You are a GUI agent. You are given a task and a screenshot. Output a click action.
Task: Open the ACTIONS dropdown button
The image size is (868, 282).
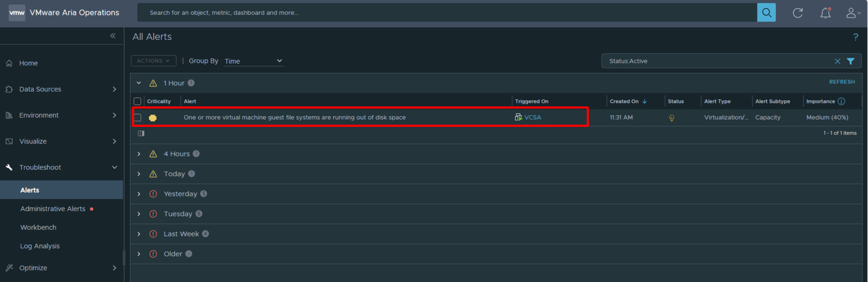pyautogui.click(x=153, y=61)
